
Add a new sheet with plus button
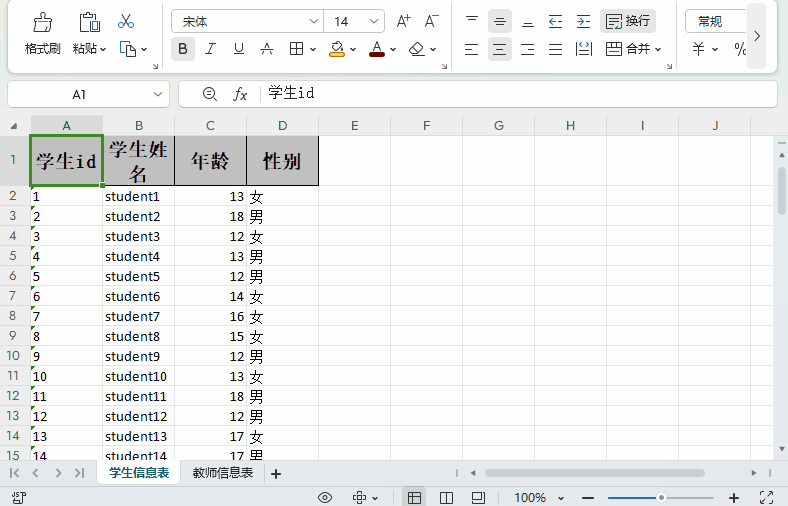click(276, 473)
